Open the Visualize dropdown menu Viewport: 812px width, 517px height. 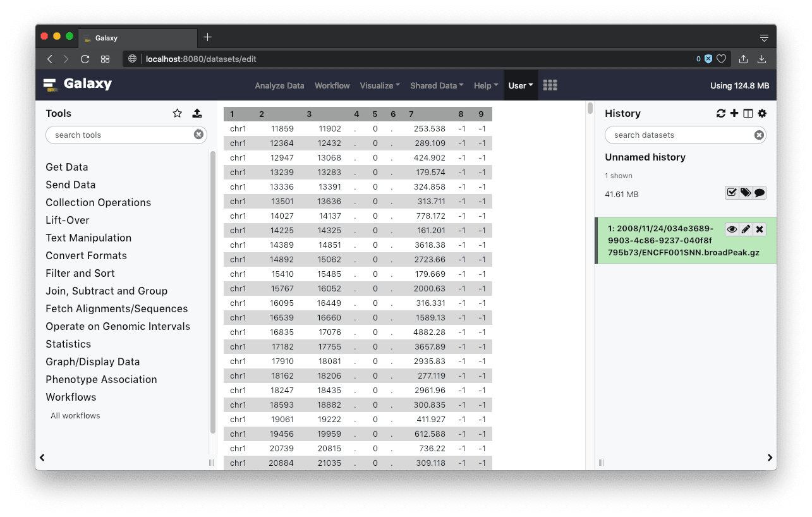coord(380,85)
